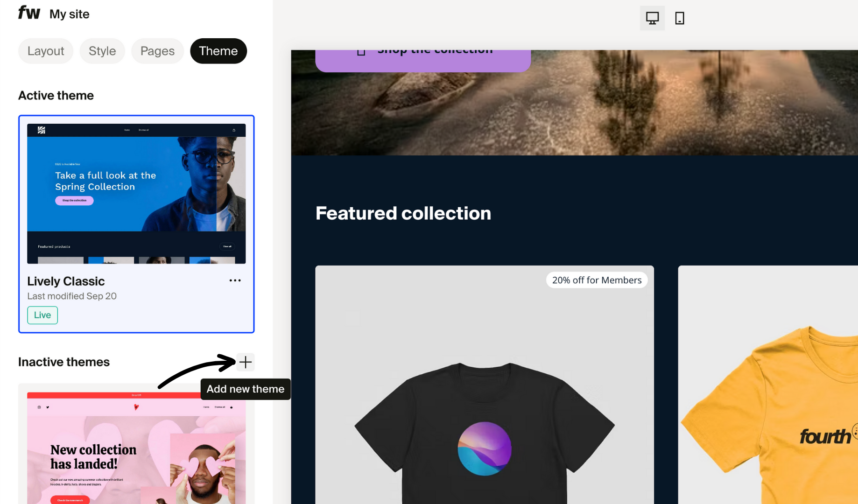The height and width of the screenshot is (504, 858).
Task: Click the Twitter icon in the pink theme thumbnail
Action: tap(48, 407)
